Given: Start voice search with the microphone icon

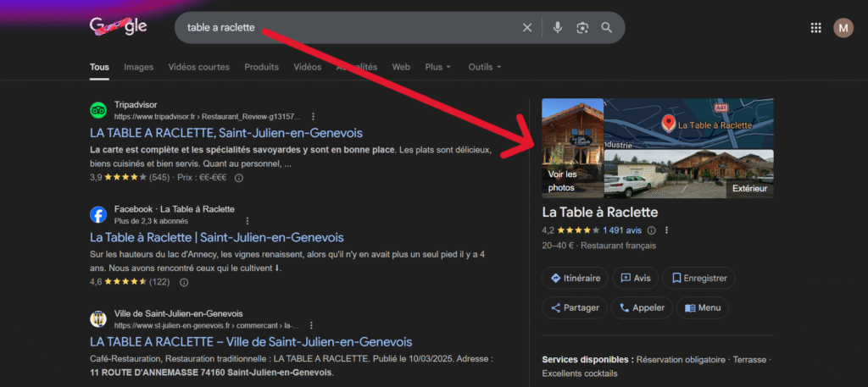Looking at the screenshot, I should click(558, 28).
